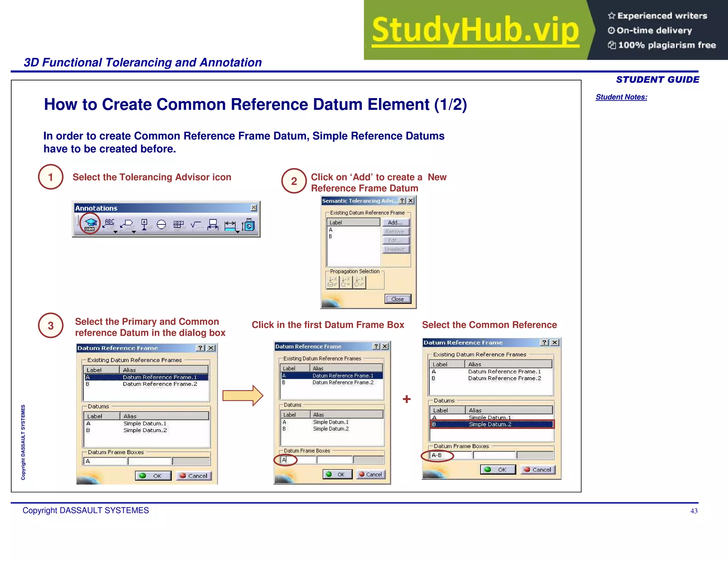The image size is (728, 562).
Task: Click the Add... button
Action: coord(395,222)
